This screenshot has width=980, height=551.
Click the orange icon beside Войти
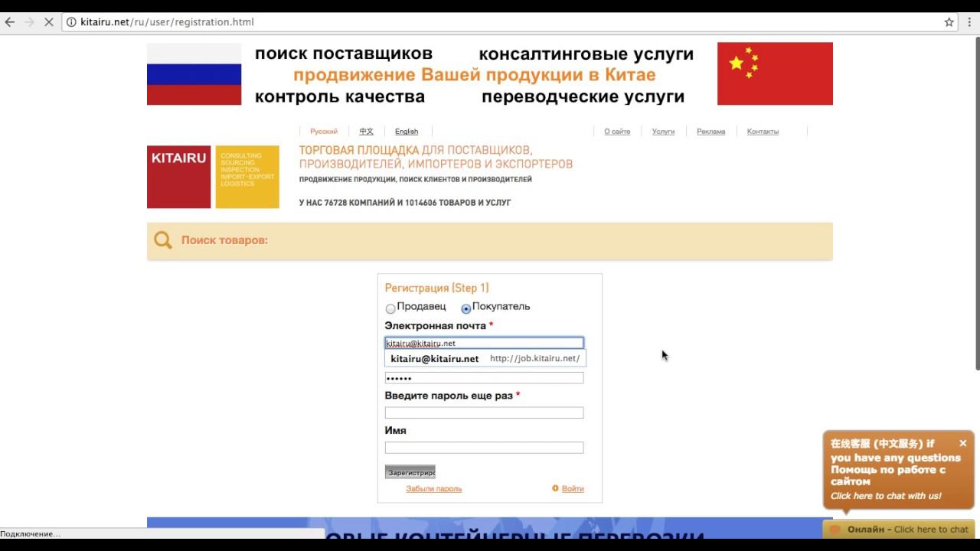pyautogui.click(x=555, y=488)
